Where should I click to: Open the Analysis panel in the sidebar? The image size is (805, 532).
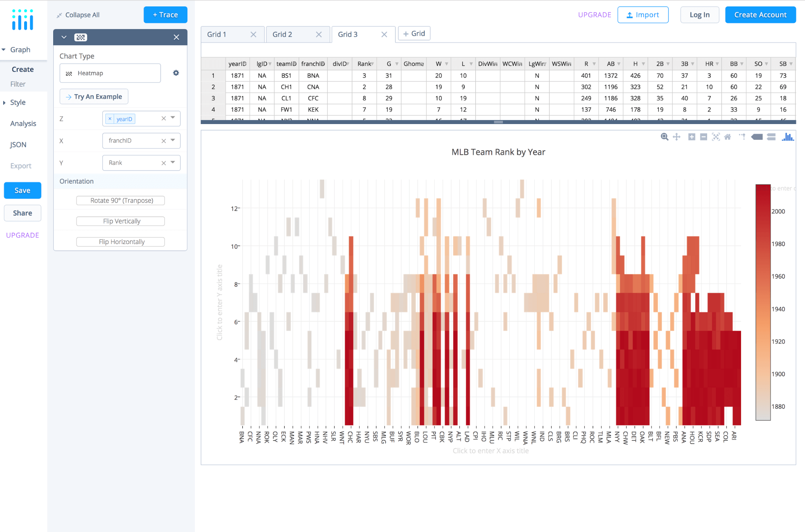23,123
